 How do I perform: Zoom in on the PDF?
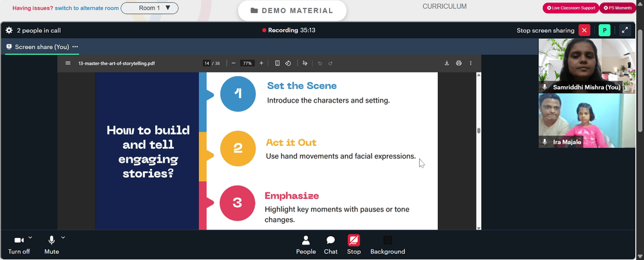(261, 63)
